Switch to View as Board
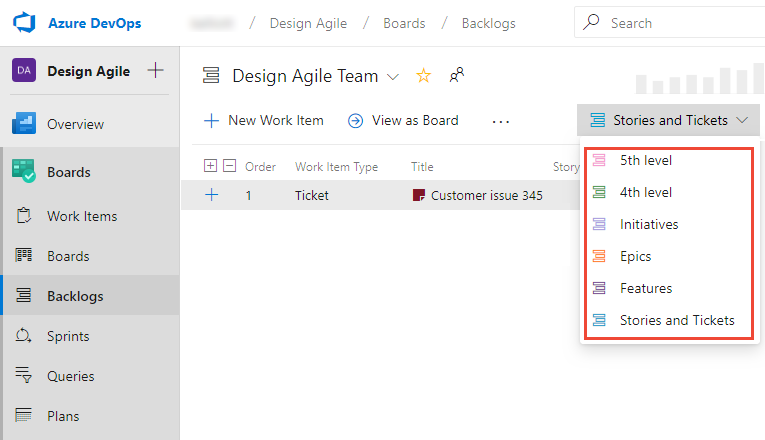This screenshot has width=765, height=440. point(403,120)
